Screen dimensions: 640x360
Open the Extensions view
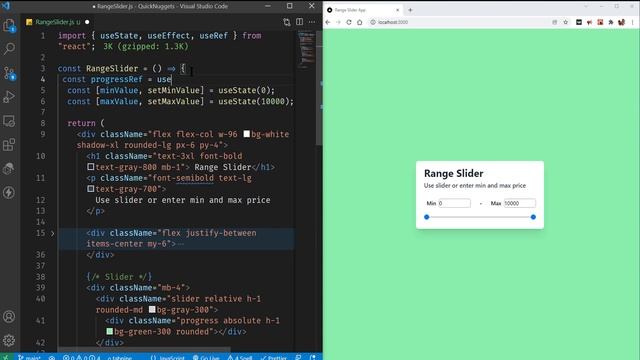coord(9,144)
